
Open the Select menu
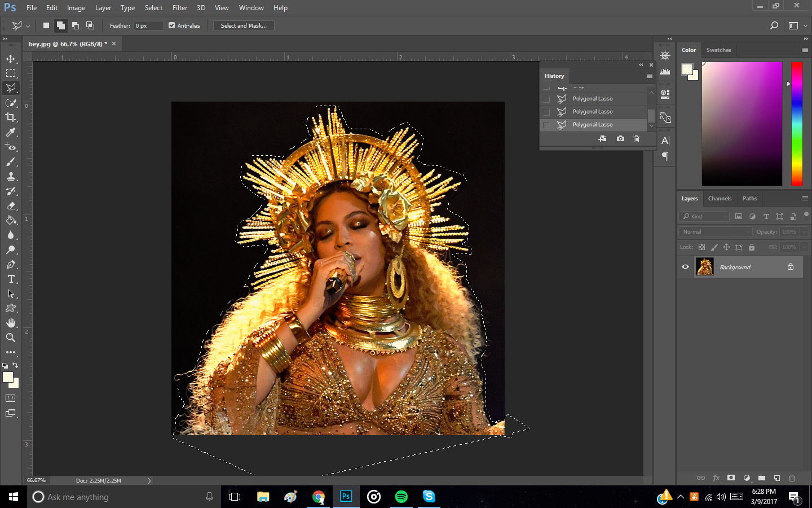tap(153, 8)
